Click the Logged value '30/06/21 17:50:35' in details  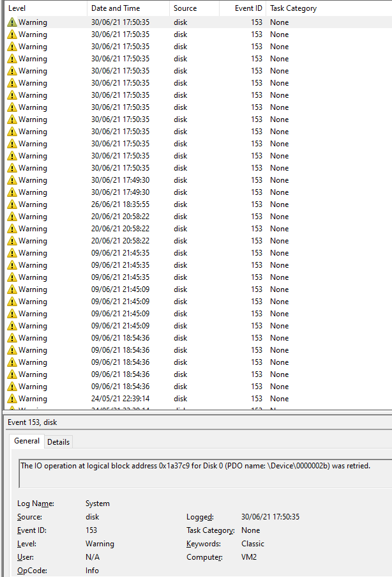[x=270, y=517]
